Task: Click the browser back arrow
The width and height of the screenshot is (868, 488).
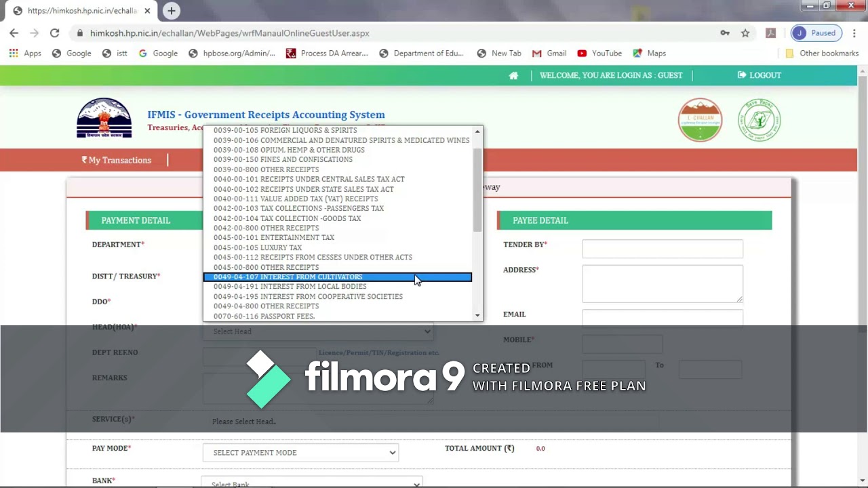Action: pyautogui.click(x=14, y=33)
